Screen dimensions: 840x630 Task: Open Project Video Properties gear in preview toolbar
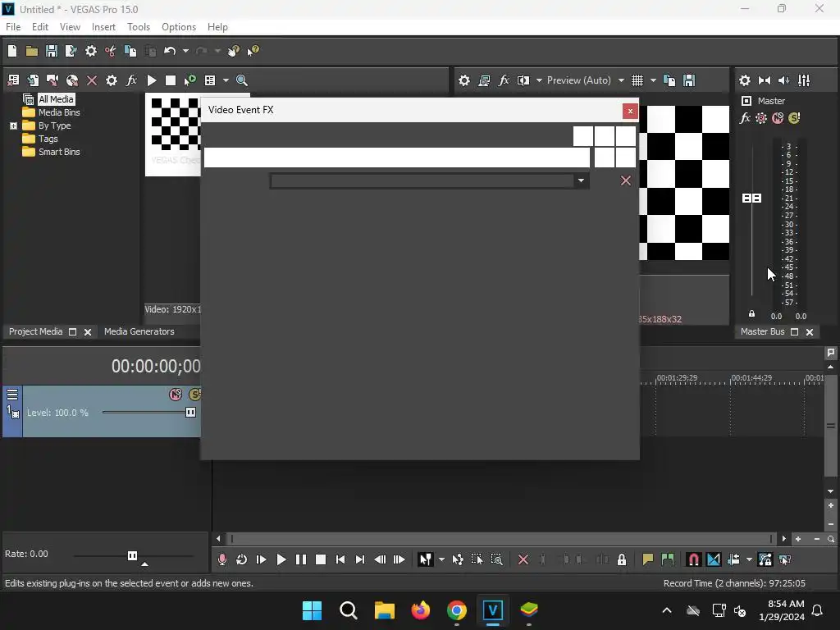(x=464, y=80)
